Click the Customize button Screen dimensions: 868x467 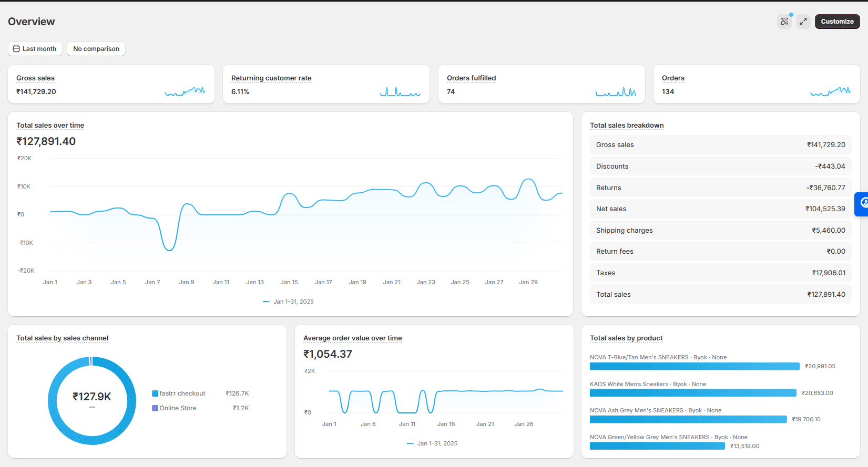[838, 22]
